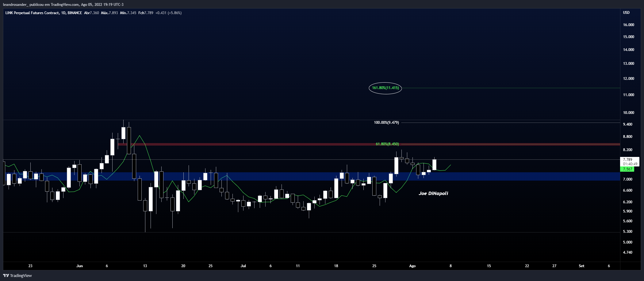Click the 6.200 price axis label
This screenshot has width=644, height=281.
click(x=627, y=202)
